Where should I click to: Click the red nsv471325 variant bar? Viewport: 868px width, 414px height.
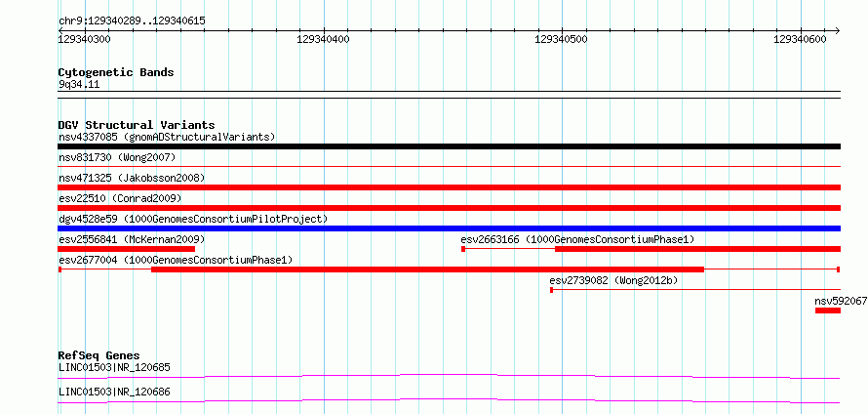(x=449, y=187)
